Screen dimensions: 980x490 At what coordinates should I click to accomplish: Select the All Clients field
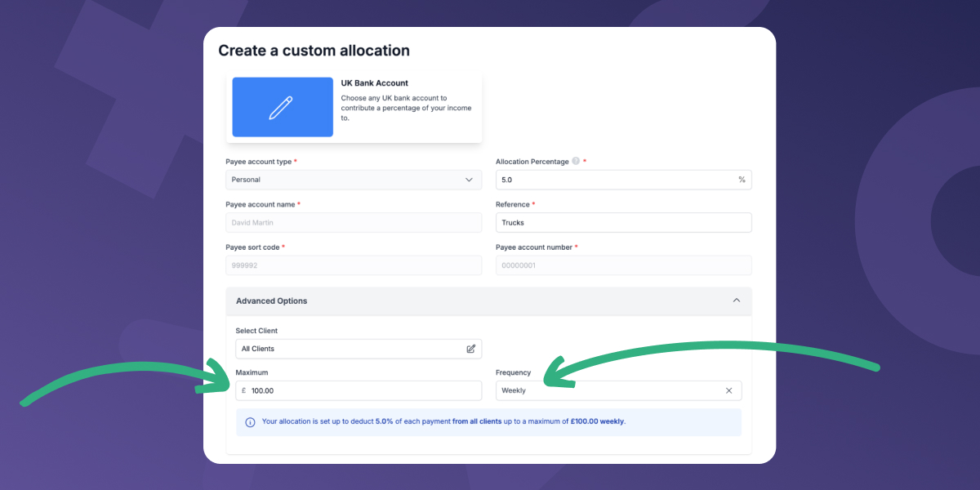pos(351,349)
